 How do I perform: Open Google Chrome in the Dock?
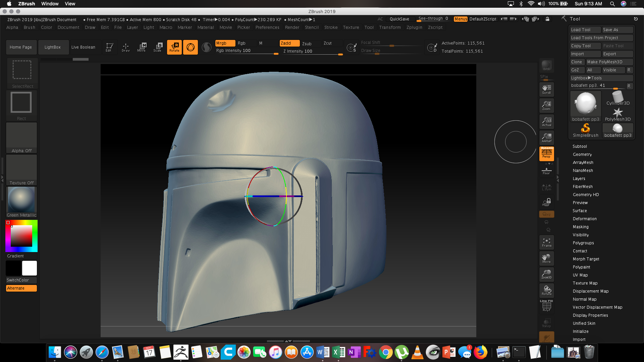pos(386,352)
